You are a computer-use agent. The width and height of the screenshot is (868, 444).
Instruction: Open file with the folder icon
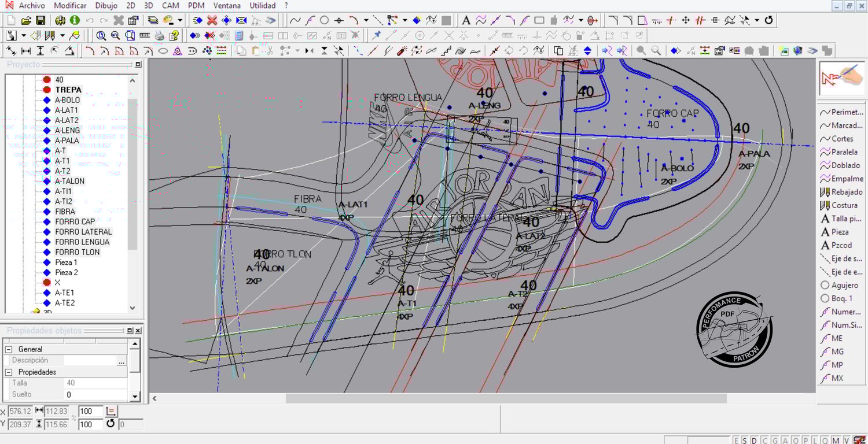click(25, 20)
